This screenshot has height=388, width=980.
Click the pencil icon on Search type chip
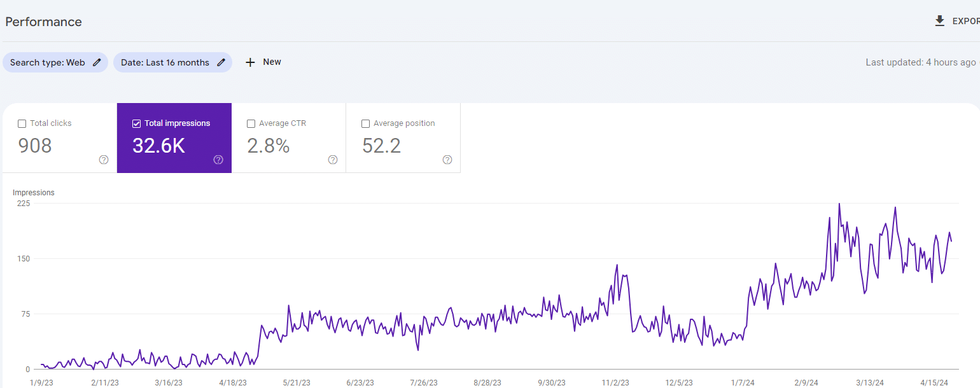coord(97,62)
